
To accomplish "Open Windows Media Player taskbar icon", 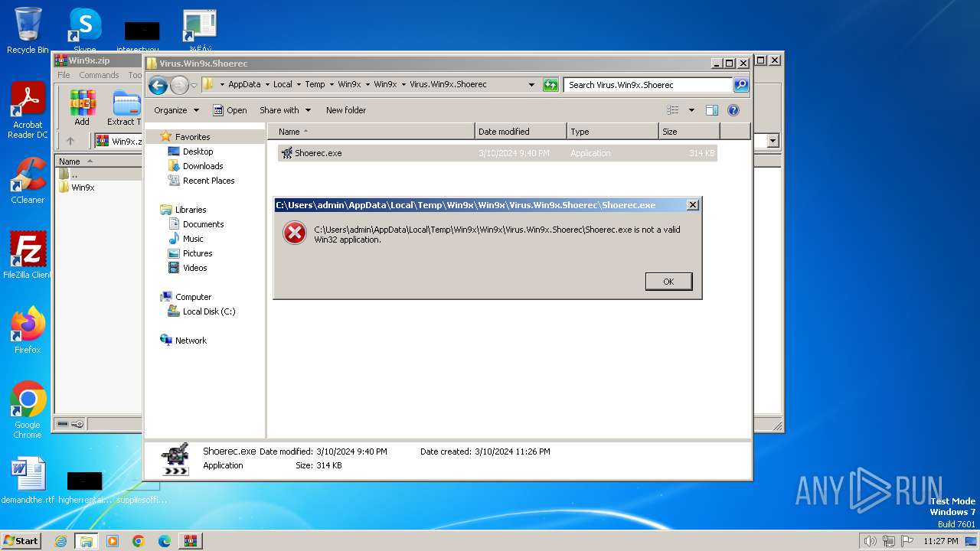I will pyautogui.click(x=113, y=541).
